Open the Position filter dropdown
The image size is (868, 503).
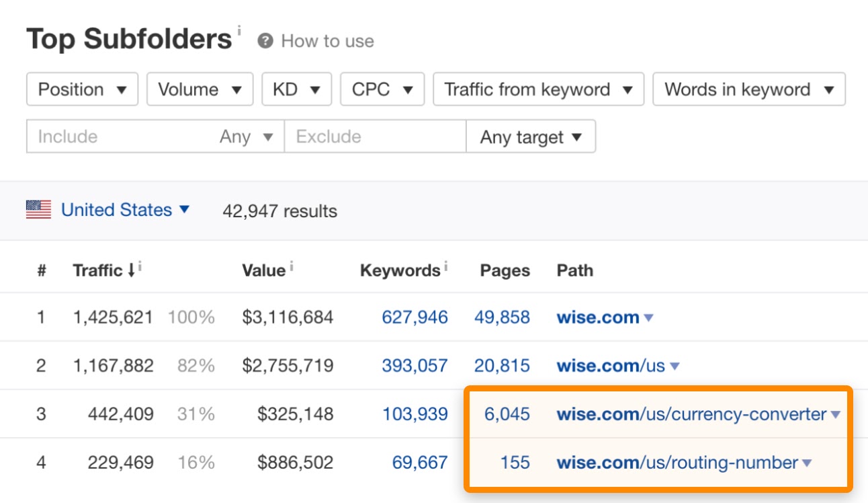[x=82, y=89]
